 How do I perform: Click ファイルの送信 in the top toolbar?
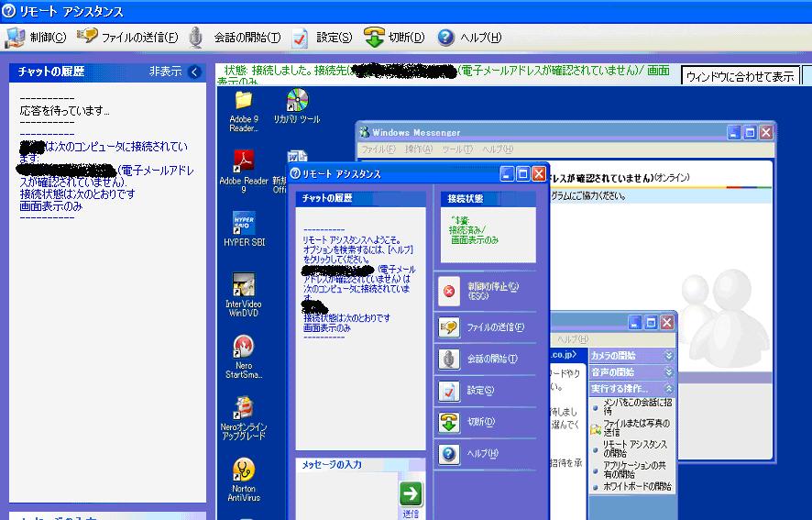[88, 38]
